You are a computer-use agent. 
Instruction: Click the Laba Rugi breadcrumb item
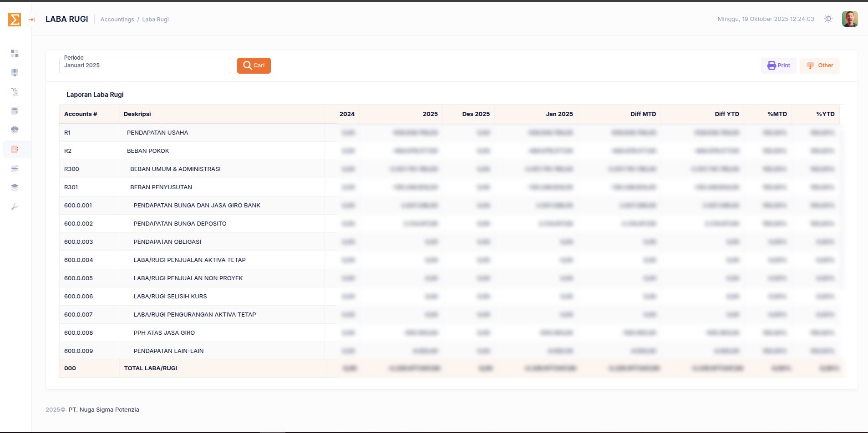155,20
